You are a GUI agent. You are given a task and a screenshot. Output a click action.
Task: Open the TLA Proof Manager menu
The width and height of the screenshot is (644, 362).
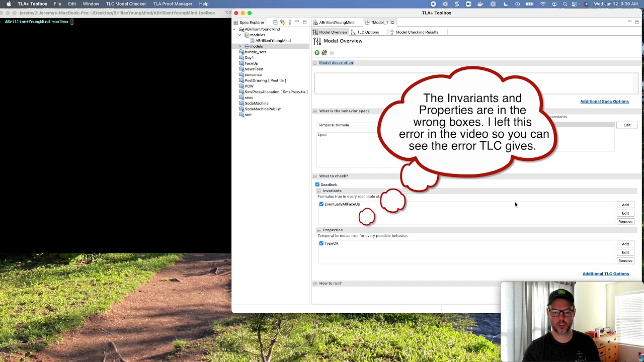click(x=173, y=4)
